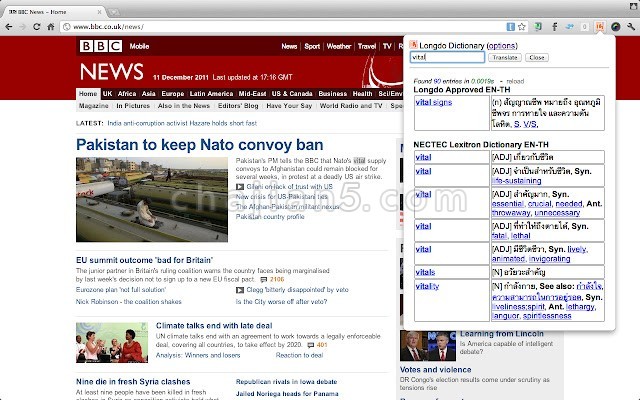640x400 pixels.
Task: Select the Home tab in BBC News nav
Action: point(88,94)
